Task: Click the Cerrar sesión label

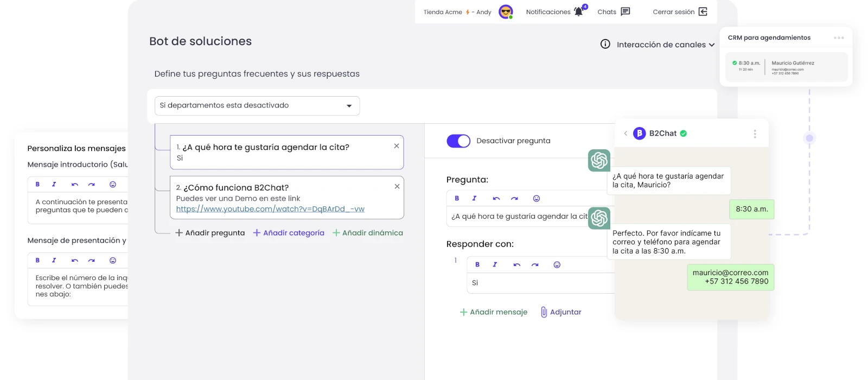Action: click(x=673, y=12)
